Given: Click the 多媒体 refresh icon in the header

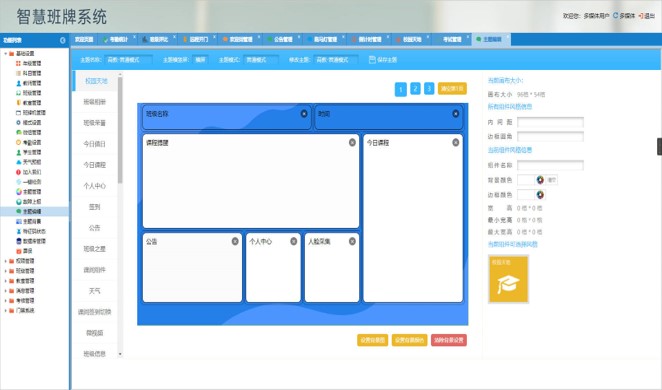Looking at the screenshot, I should click(x=615, y=16).
